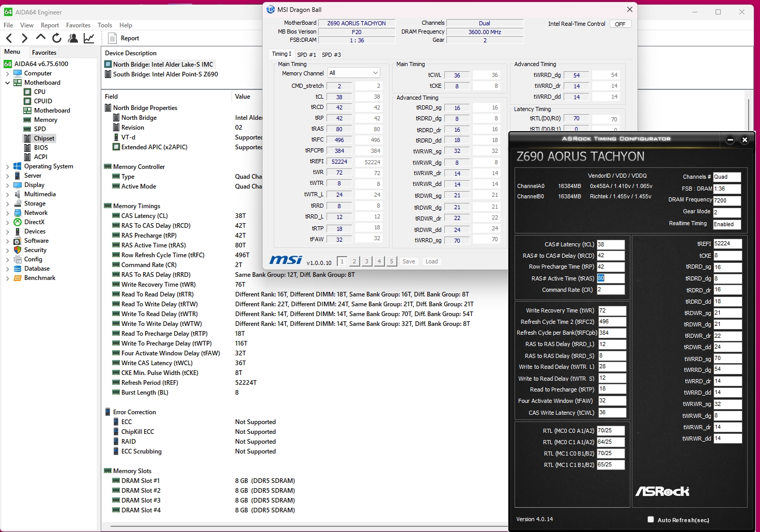The image size is (760, 532).
Task: Open the Tools menu in AIDA64
Action: click(x=105, y=25)
